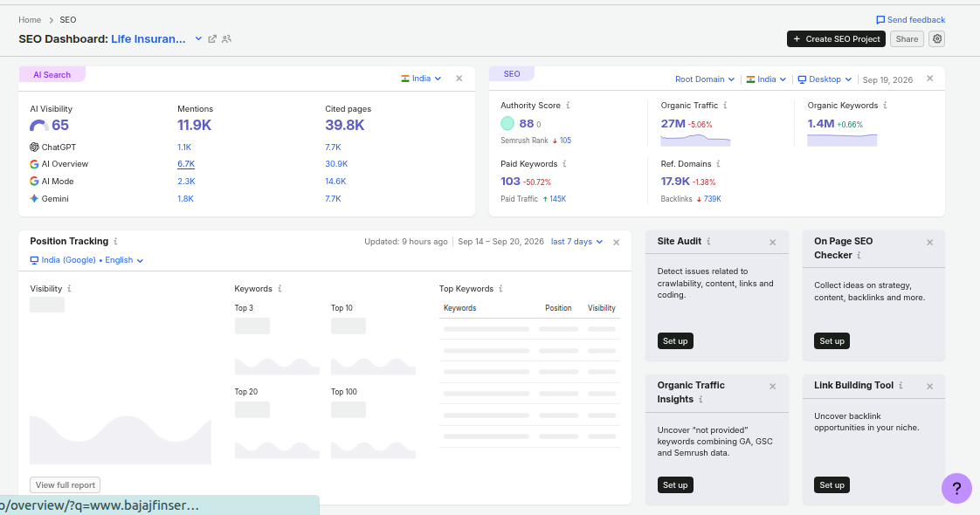
Task: Select the AI Search tab label
Action: [x=52, y=75]
